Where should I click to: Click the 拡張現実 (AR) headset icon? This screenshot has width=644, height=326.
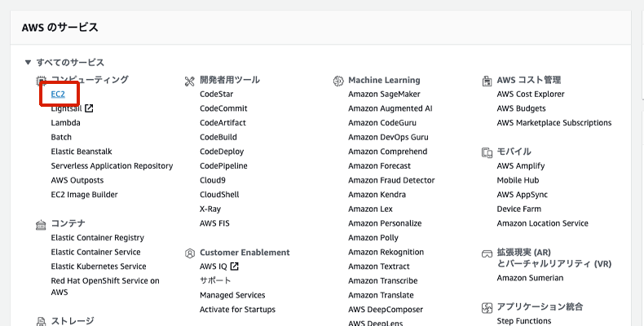(x=487, y=253)
